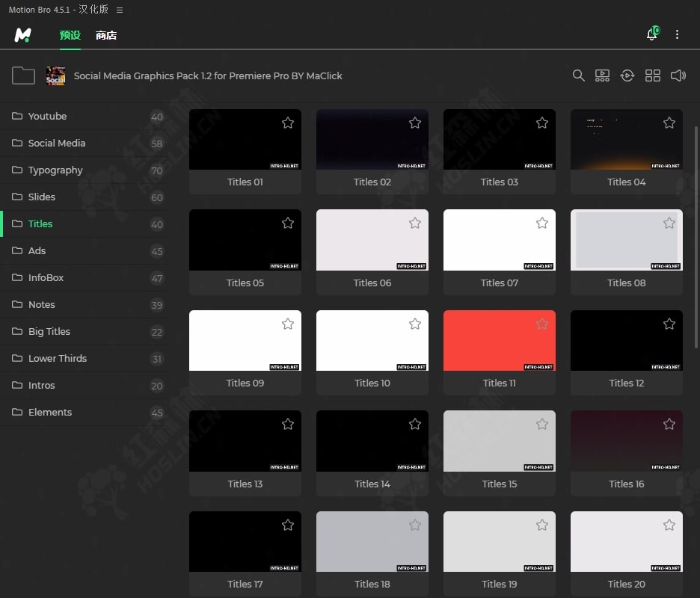Switch to the 预设 tab
The image size is (700, 598).
coord(70,35)
